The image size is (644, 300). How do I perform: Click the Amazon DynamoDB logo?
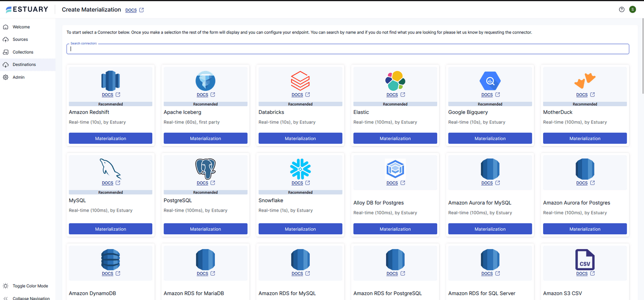(111, 259)
